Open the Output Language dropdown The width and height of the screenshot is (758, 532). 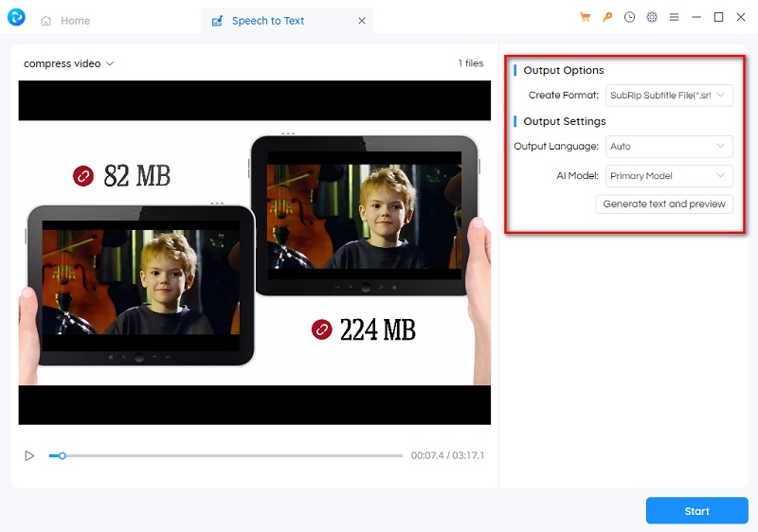tap(669, 147)
